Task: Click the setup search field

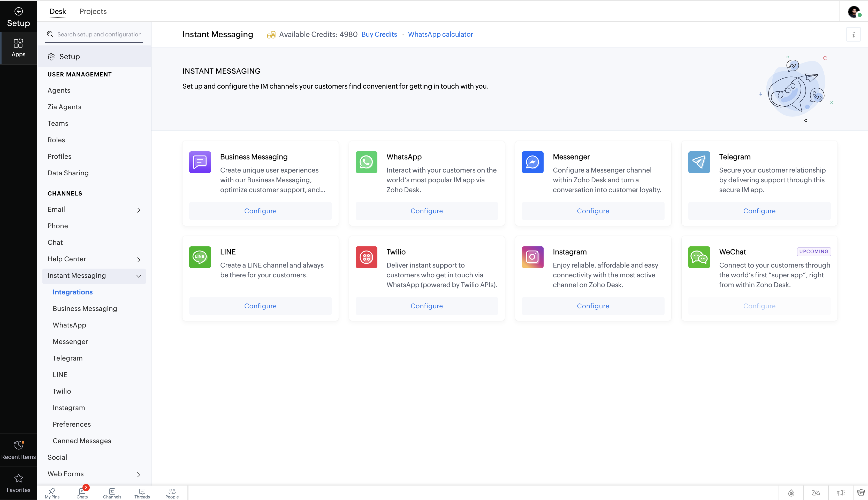Action: coord(98,34)
